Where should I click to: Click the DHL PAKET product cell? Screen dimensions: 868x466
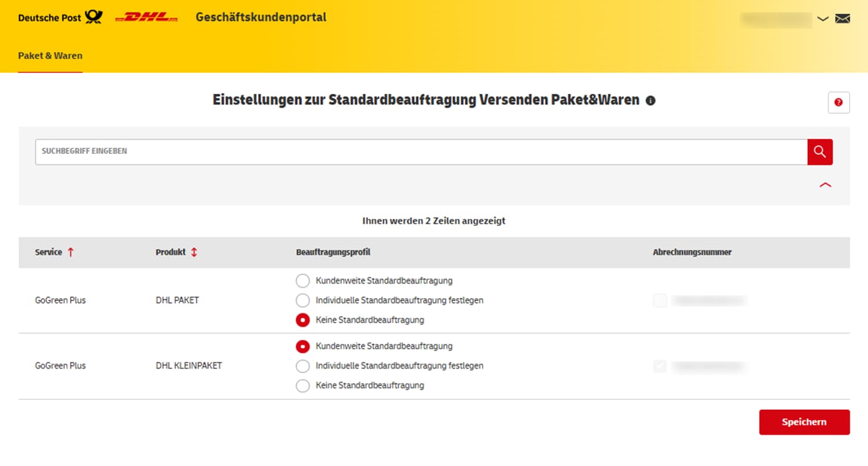177,300
